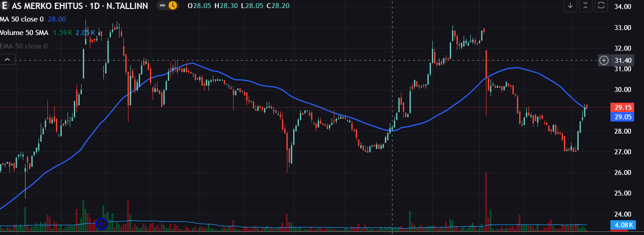Click the 26.00 price axis label
This screenshot has height=235, width=644.
[623, 173]
